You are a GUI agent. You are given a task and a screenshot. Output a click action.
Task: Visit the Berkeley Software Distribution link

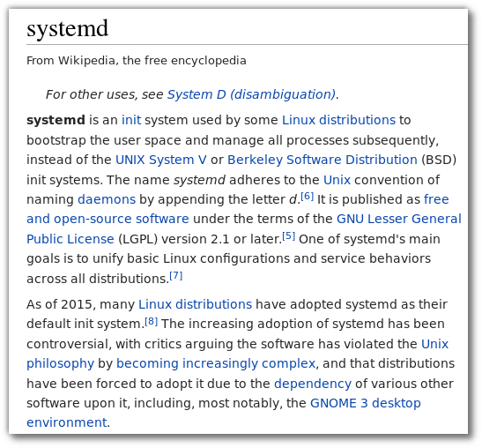pos(323,160)
